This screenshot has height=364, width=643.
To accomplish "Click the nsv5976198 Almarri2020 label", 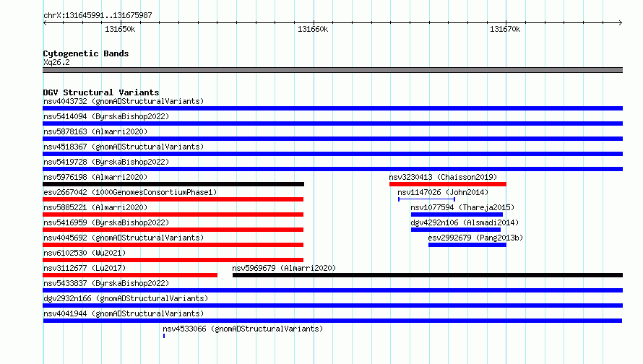I will pyautogui.click(x=95, y=177).
